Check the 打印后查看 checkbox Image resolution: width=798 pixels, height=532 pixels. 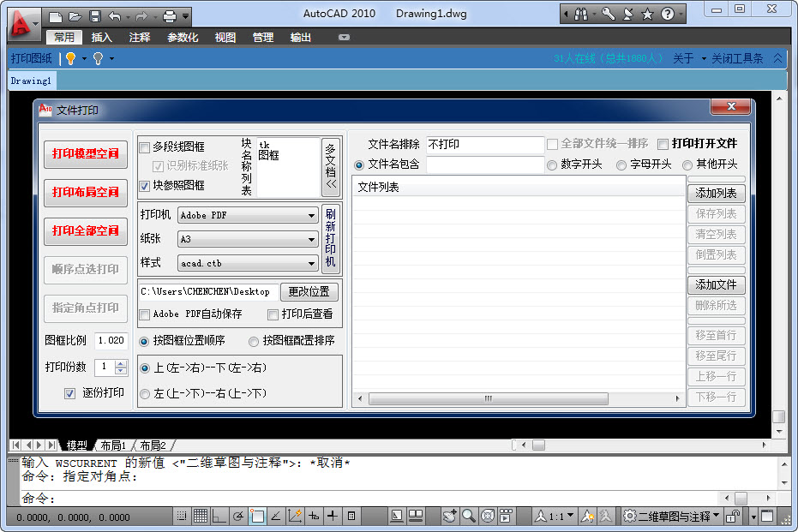[x=273, y=314]
